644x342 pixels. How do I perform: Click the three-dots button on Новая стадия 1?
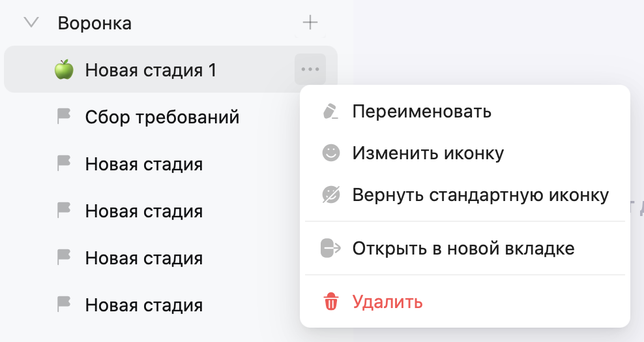[x=310, y=69]
